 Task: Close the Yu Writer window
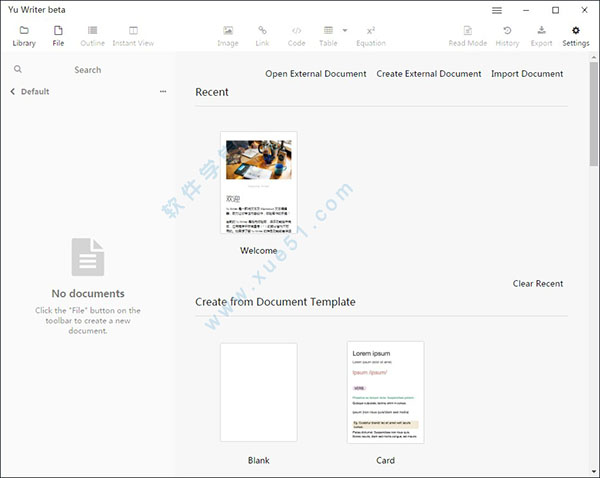tap(584, 10)
